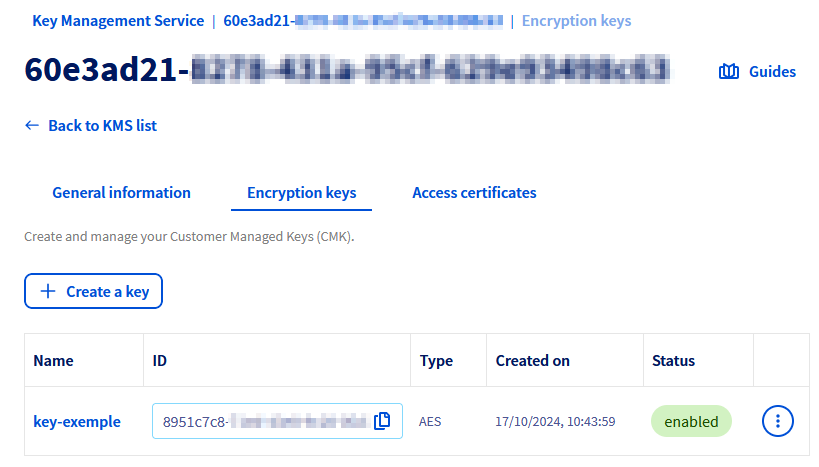Click Key Management Service breadcrumb

point(118,21)
